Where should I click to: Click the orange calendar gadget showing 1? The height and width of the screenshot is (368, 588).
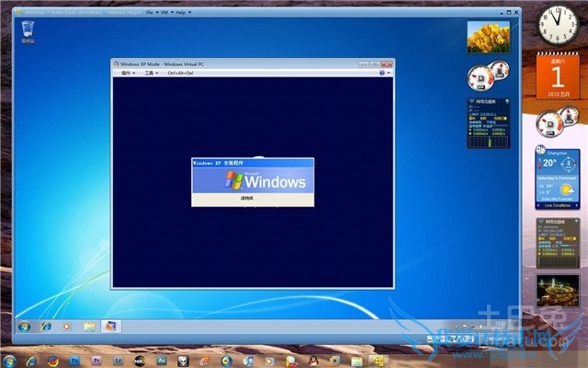[x=558, y=76]
